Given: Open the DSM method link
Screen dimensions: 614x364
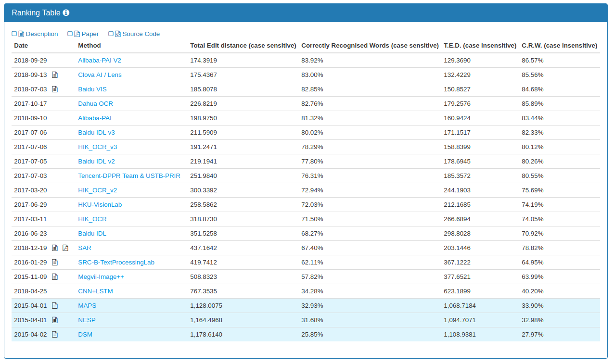Looking at the screenshot, I should [x=85, y=334].
